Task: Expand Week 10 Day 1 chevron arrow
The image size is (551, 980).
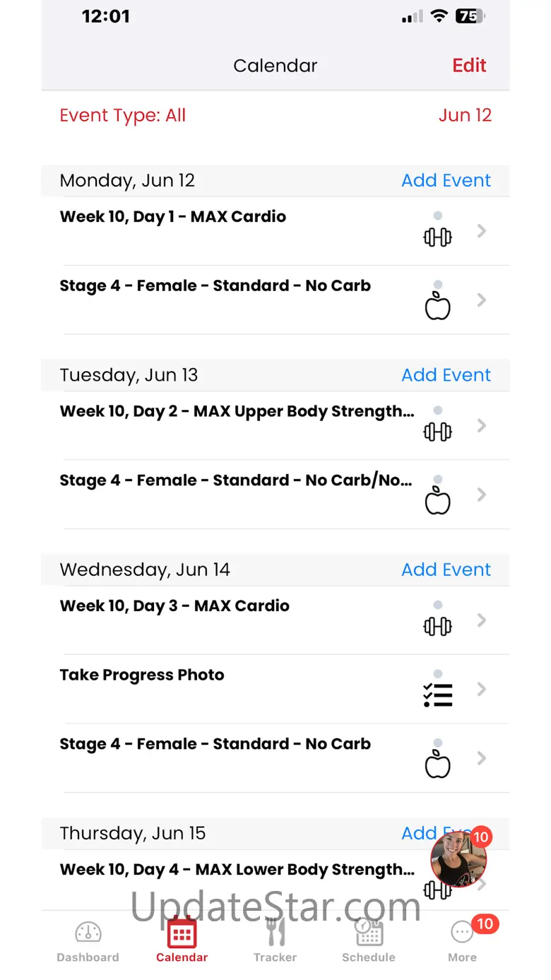Action: (x=482, y=231)
